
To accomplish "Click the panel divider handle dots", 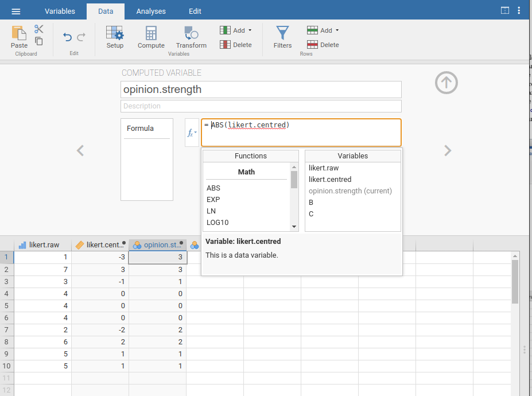I will pyautogui.click(x=525, y=350).
